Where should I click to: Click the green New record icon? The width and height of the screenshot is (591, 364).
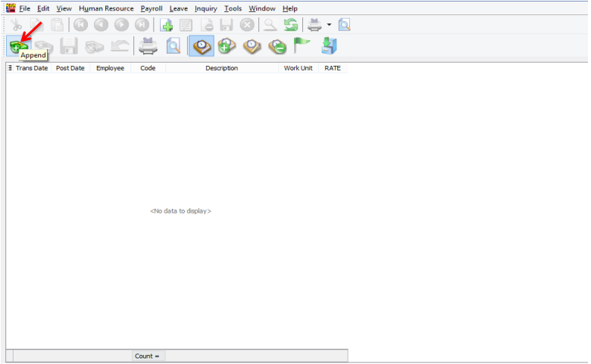point(167,25)
